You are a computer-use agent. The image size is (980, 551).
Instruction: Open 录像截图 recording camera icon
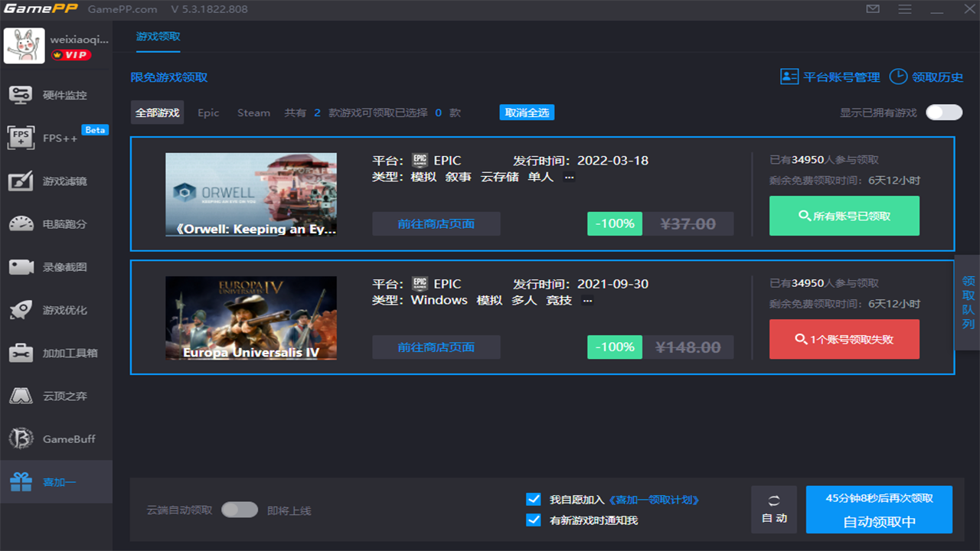coord(21,267)
